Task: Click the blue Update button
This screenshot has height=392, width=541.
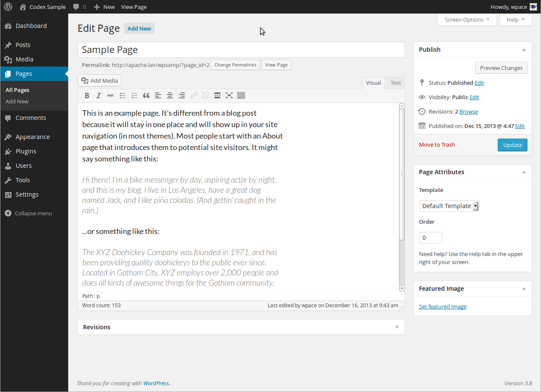Action: (513, 145)
